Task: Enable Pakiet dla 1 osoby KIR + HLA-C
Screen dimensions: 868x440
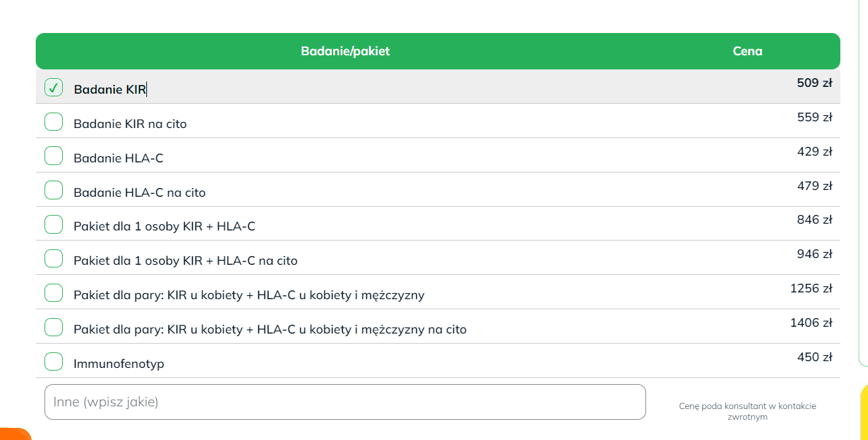Action: (x=54, y=224)
